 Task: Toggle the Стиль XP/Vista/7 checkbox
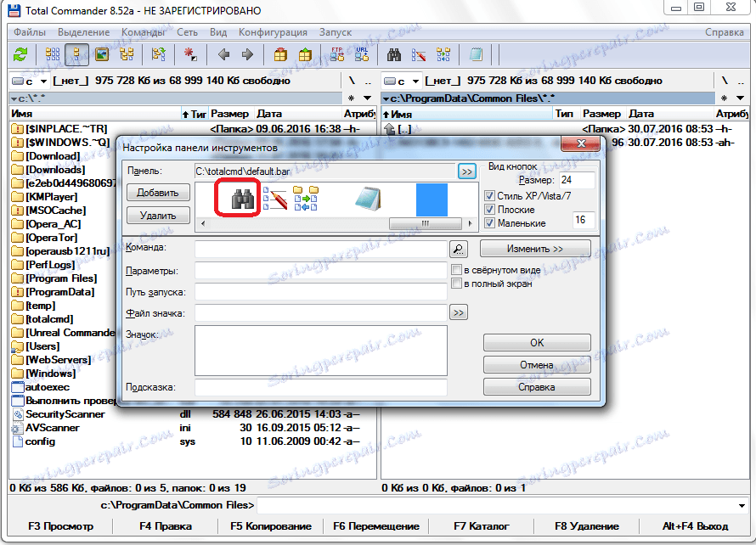[x=489, y=195]
